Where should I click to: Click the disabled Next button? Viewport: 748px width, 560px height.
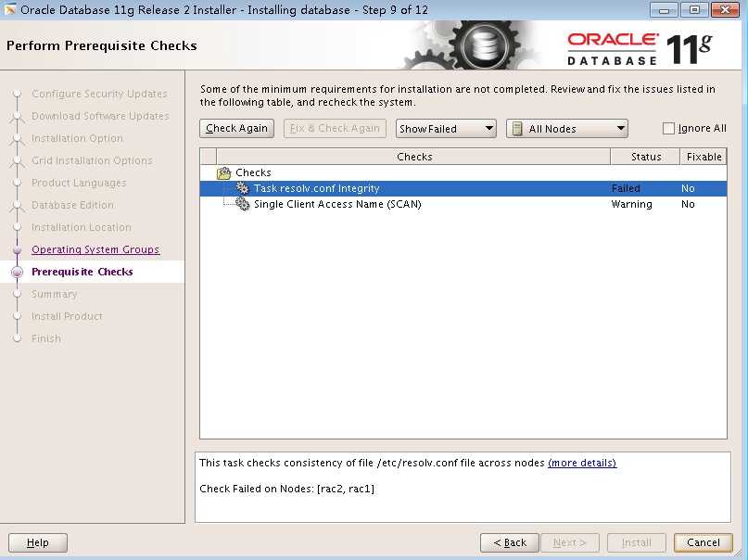pyautogui.click(x=570, y=542)
